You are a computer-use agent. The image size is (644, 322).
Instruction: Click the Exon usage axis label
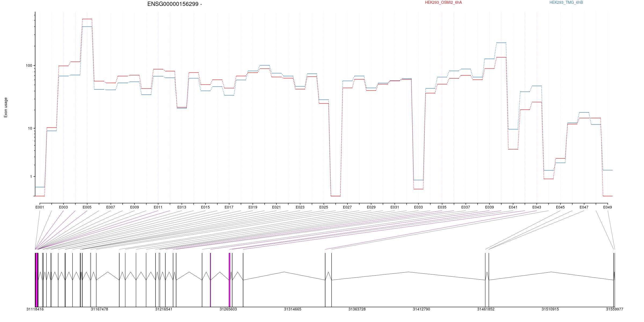[x=6, y=107]
